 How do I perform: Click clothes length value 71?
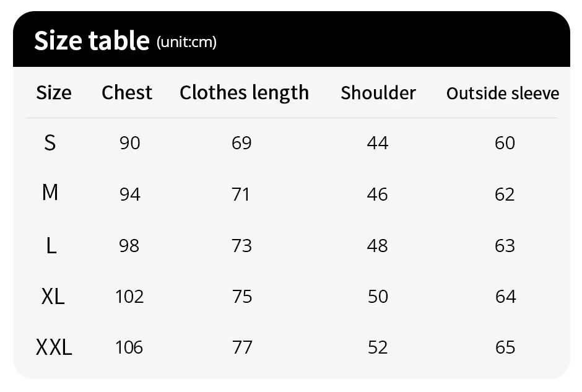tap(240, 194)
